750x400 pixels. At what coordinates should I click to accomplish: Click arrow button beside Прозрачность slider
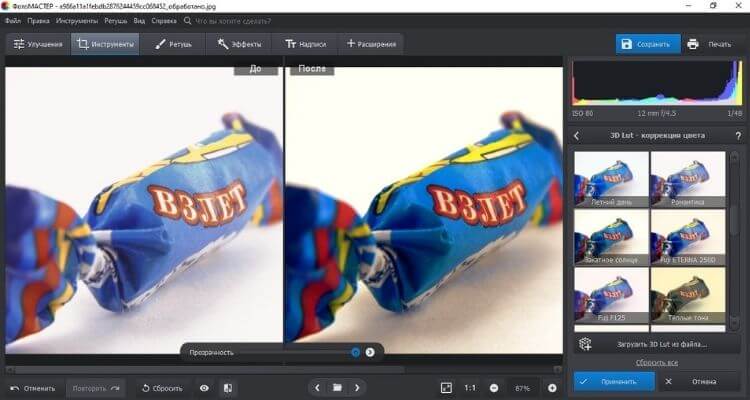[x=369, y=352]
